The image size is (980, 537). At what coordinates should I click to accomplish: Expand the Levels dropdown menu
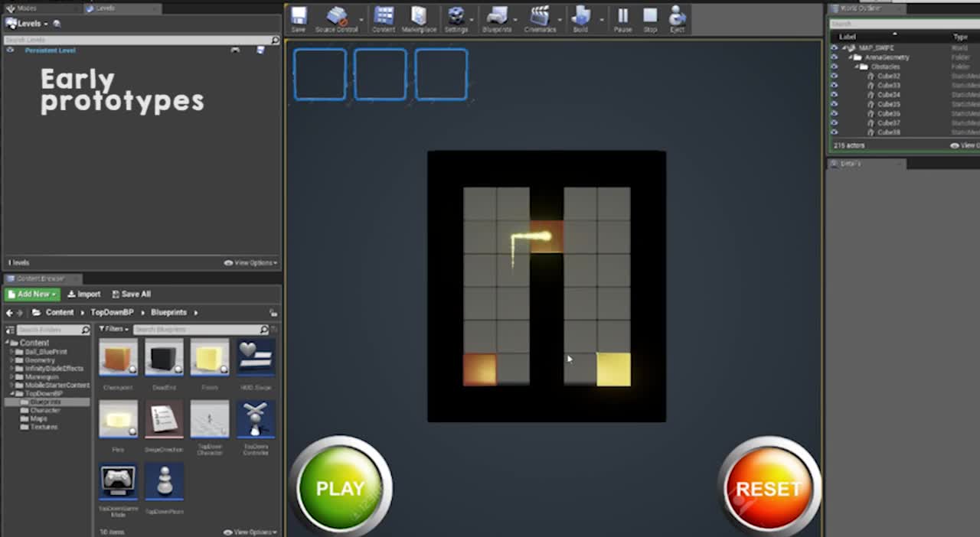click(28, 23)
